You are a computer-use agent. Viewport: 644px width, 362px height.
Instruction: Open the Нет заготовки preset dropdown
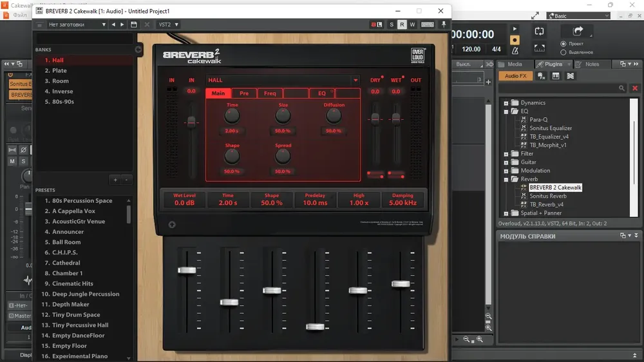[77, 24]
